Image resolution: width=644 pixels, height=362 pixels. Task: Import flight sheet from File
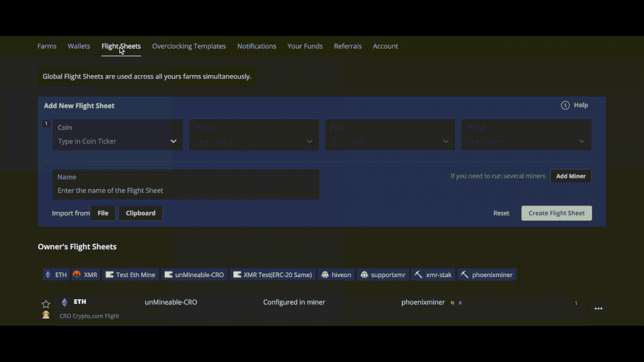point(103,213)
